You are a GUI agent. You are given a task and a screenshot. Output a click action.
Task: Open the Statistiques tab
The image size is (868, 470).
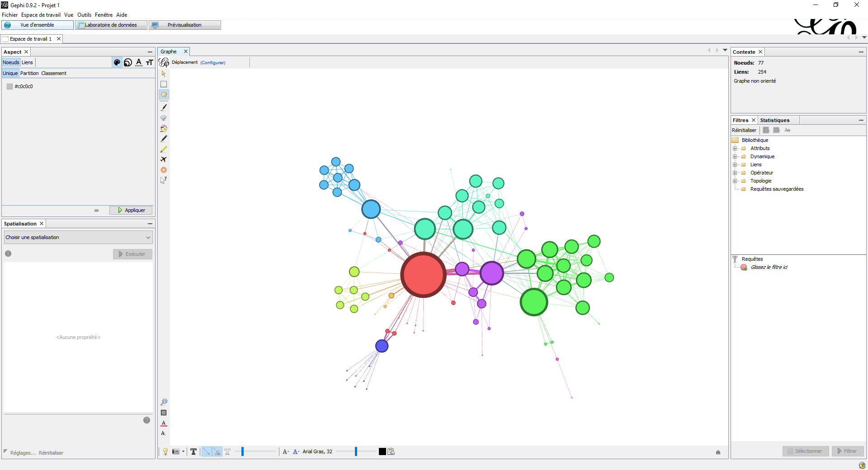pyautogui.click(x=774, y=120)
